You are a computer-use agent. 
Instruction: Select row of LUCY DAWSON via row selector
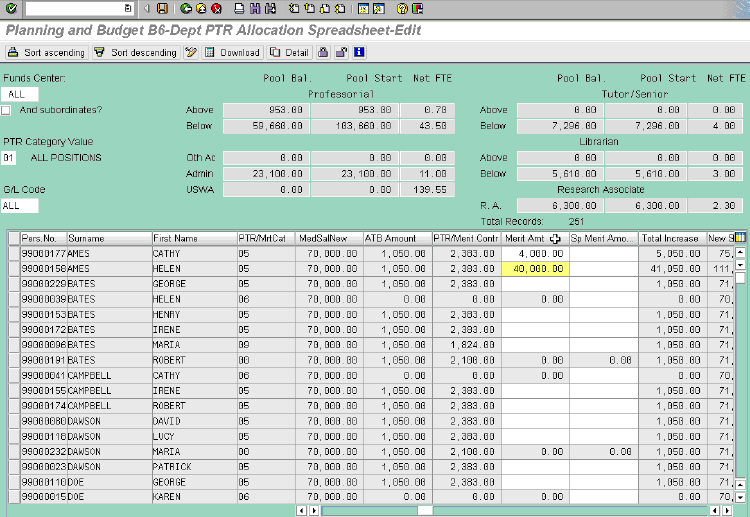14,437
